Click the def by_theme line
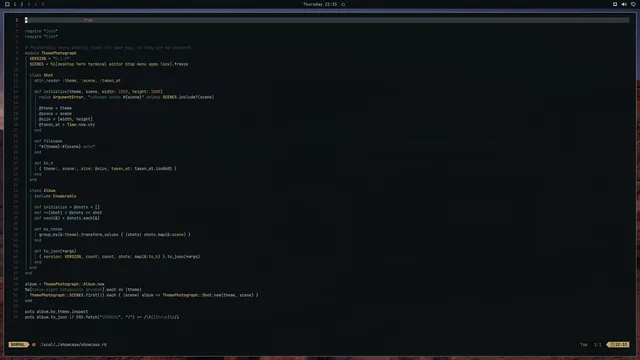 [x=48, y=229]
